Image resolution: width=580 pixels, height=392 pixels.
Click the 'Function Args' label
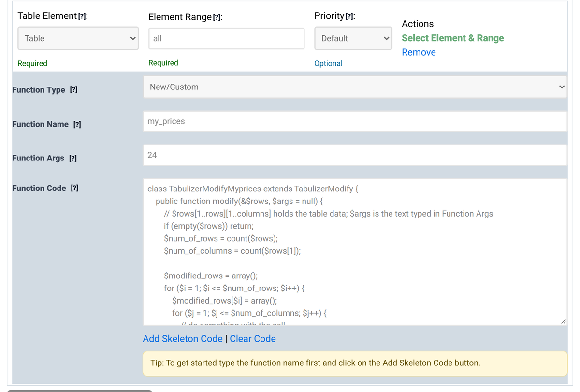coord(38,158)
